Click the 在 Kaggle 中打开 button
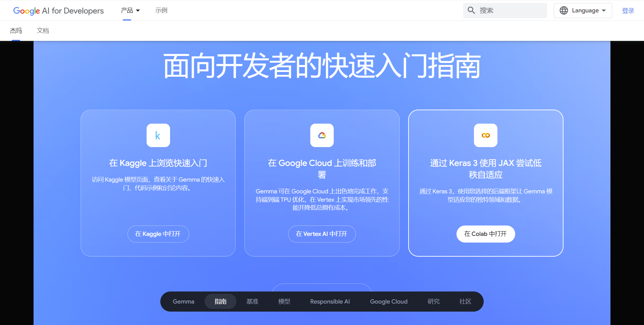The width and height of the screenshot is (644, 325). (x=158, y=234)
